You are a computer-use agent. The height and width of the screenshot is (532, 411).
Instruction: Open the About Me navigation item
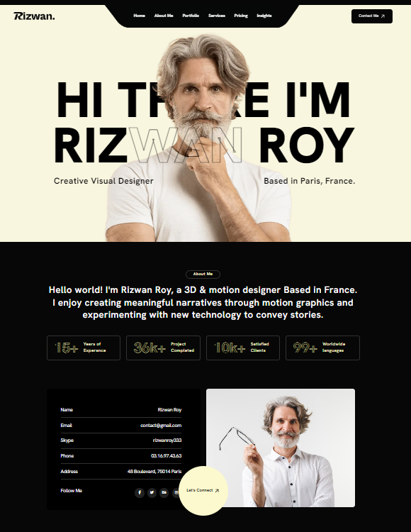coord(164,16)
